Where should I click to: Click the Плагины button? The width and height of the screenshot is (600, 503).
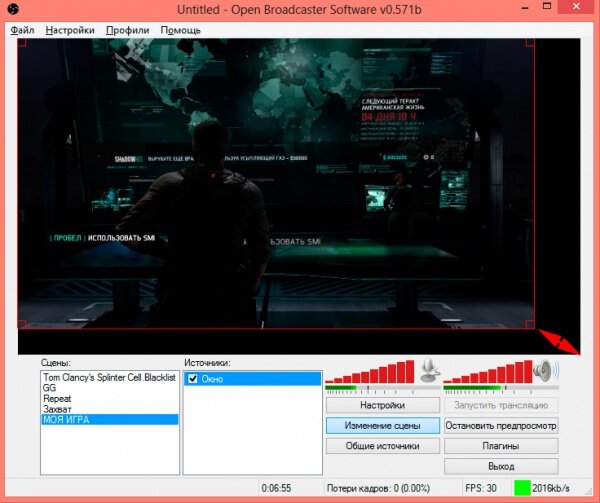[x=500, y=446]
